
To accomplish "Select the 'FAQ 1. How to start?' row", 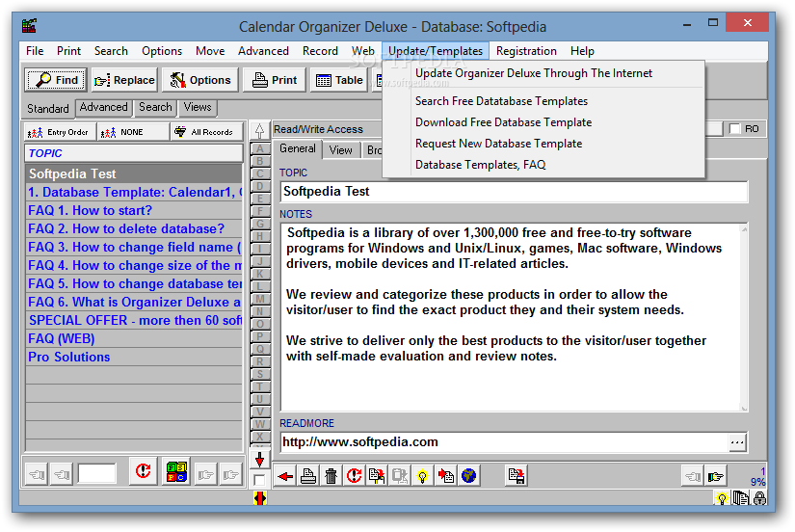I will coord(134,210).
